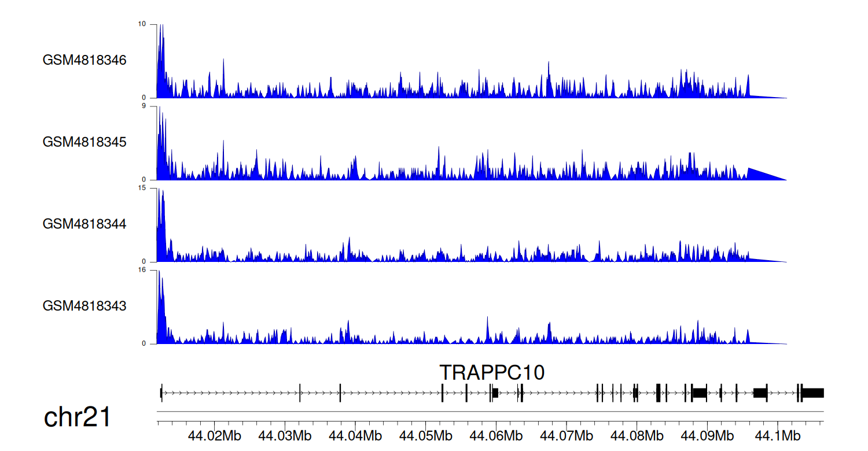Click the GSM4818344 track name
Viewport: 868px width, 451px height.
click(84, 223)
